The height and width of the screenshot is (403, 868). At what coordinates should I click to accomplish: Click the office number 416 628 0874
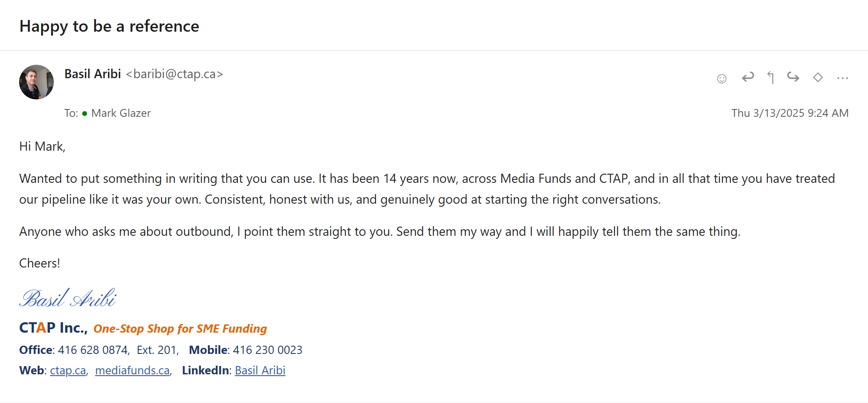coord(93,350)
